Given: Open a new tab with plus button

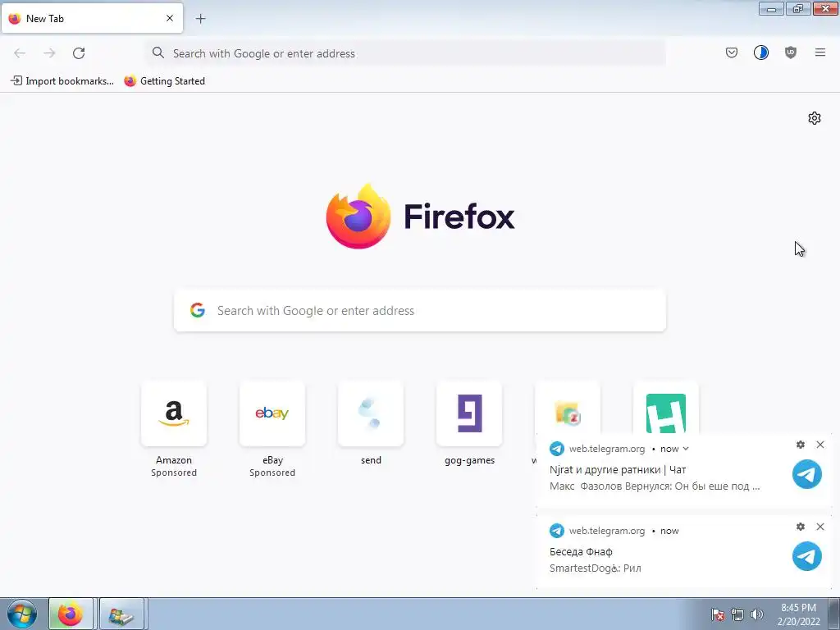Looking at the screenshot, I should coord(200,19).
